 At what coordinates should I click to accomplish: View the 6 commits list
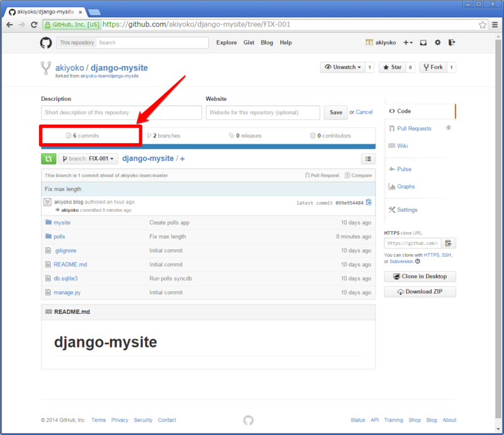83,136
